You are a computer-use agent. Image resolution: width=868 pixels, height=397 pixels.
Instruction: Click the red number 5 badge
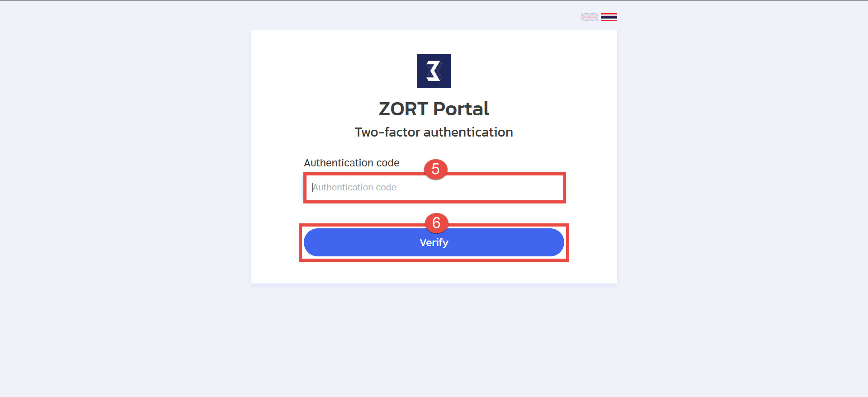(435, 169)
